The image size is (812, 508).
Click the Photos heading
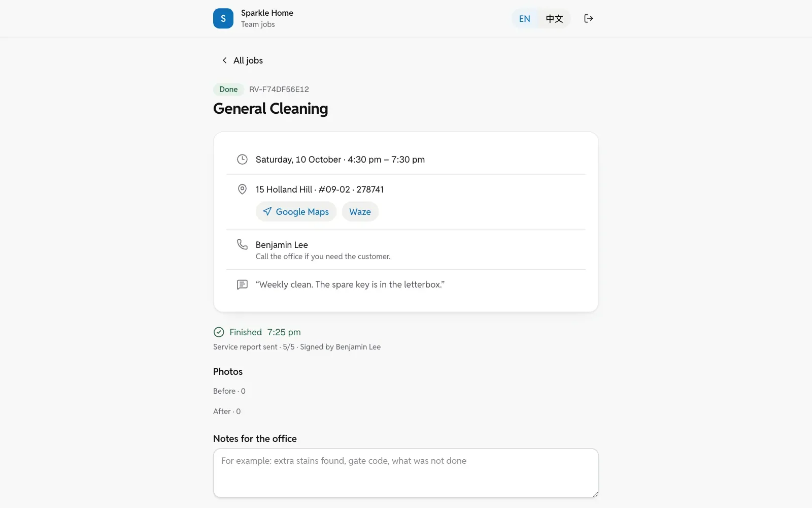point(228,372)
